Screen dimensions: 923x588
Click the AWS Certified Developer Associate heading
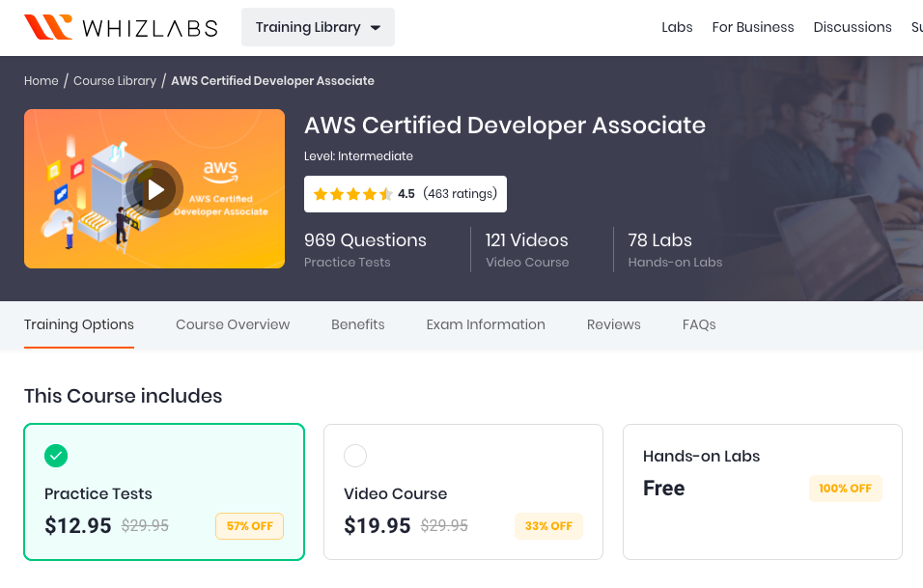pos(505,126)
